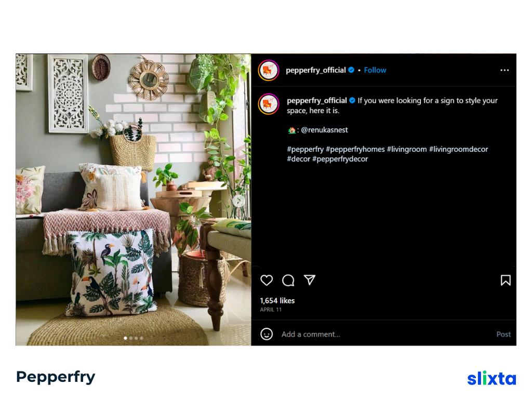The height and width of the screenshot is (399, 532).
Task: Like the post with heart icon
Action: (267, 280)
